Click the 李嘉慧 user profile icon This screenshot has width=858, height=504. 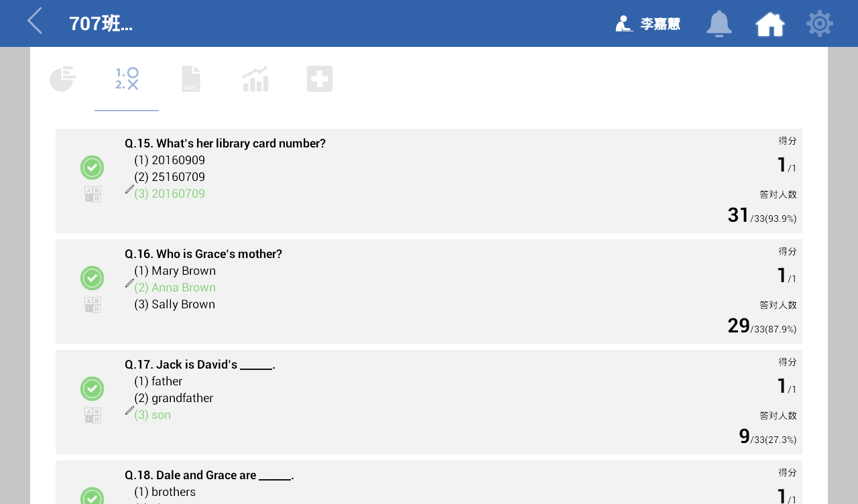point(625,24)
